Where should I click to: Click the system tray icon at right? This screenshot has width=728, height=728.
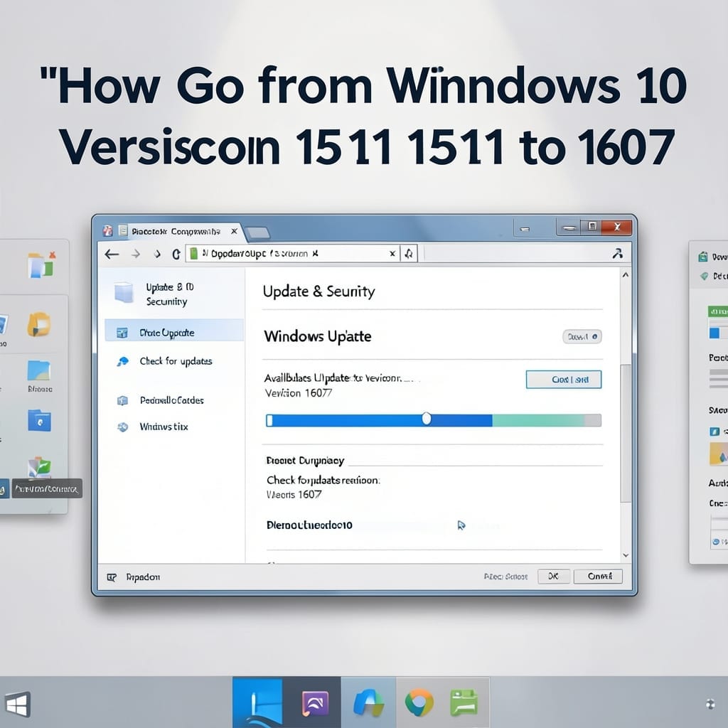[710, 705]
